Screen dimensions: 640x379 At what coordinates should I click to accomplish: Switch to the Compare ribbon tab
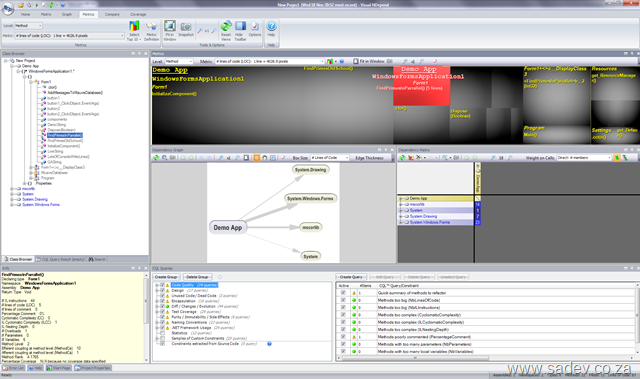pyautogui.click(x=112, y=14)
